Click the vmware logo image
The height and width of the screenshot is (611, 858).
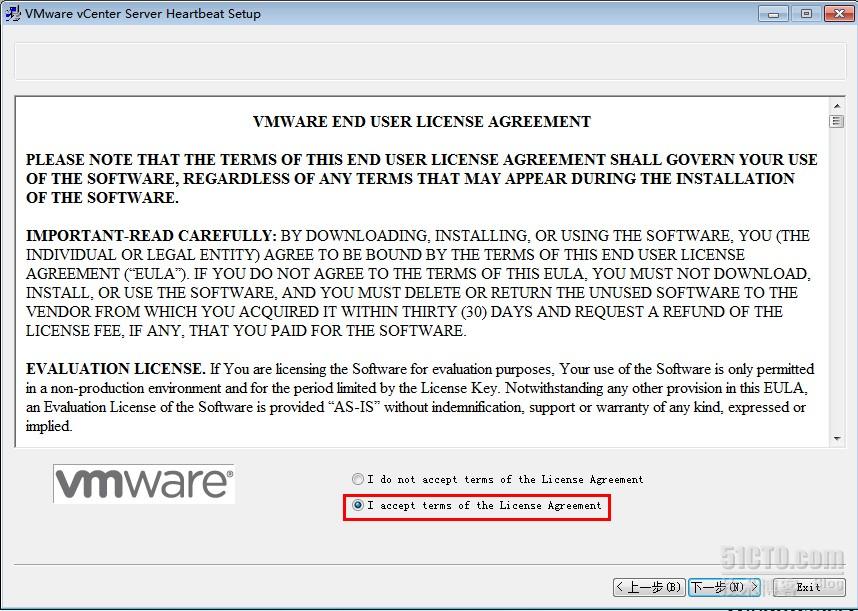pyautogui.click(x=144, y=484)
